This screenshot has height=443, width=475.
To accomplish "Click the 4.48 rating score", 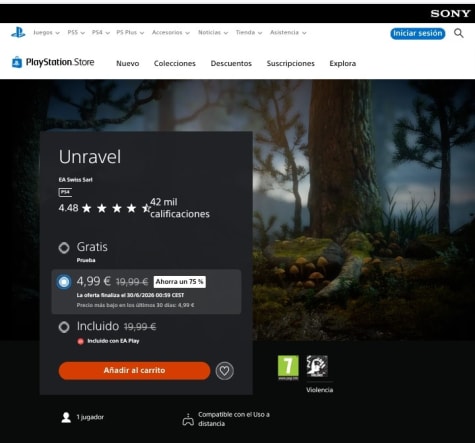I will pyautogui.click(x=68, y=208).
